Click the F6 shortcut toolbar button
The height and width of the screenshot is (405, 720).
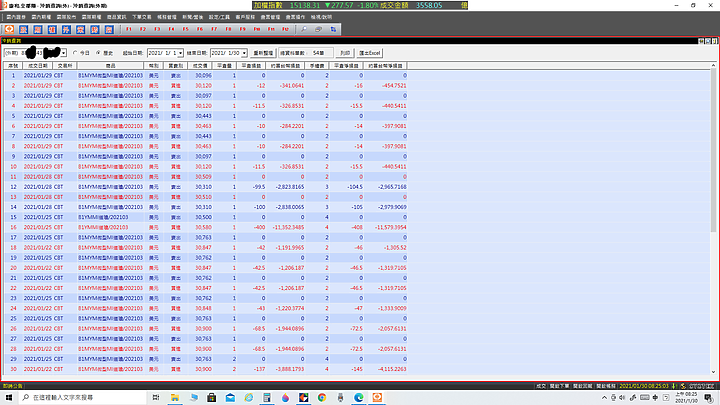pos(200,29)
